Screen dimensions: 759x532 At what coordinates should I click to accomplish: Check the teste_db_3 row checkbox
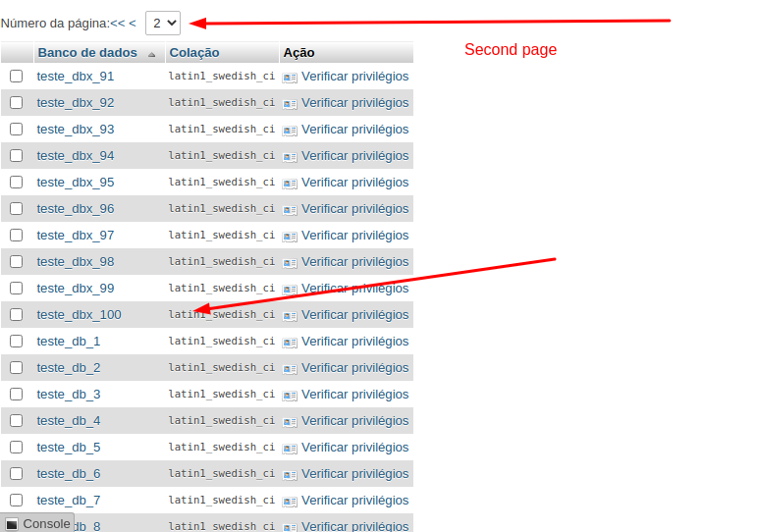16,394
